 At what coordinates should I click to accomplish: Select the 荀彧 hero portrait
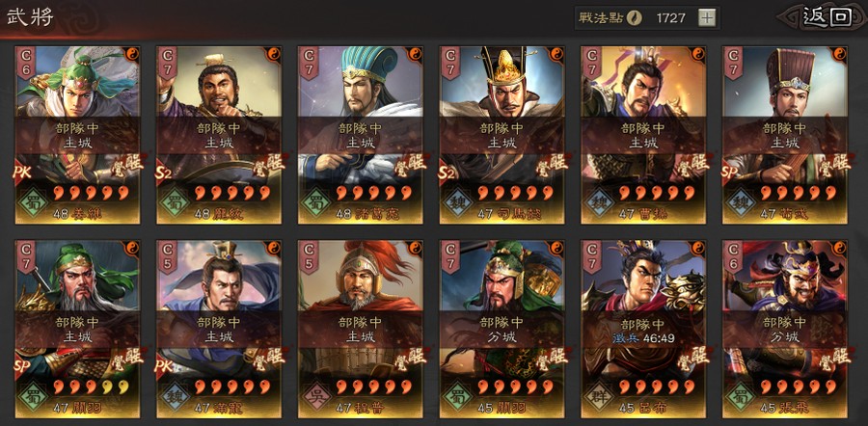click(785, 135)
